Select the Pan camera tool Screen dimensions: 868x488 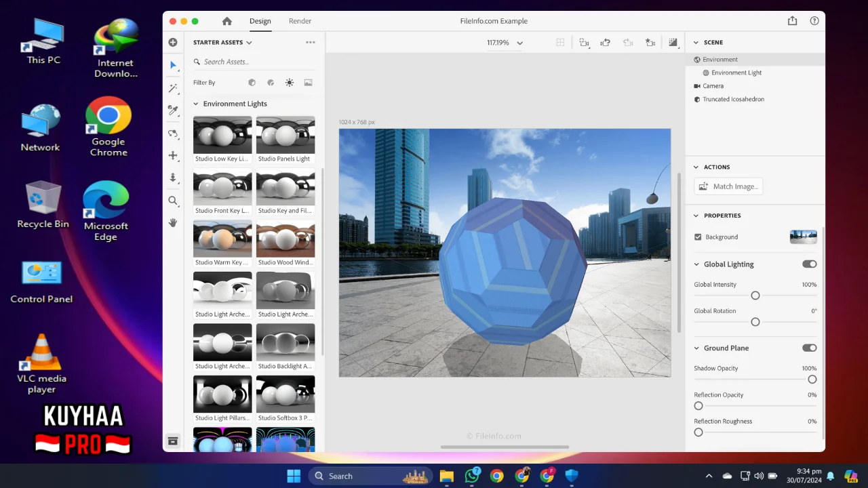[x=173, y=155]
